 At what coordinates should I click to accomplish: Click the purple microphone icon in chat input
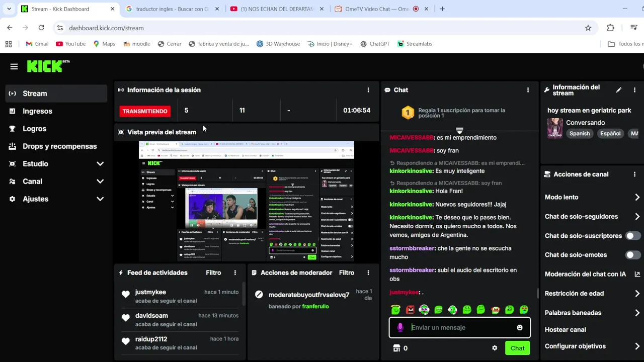point(400,327)
